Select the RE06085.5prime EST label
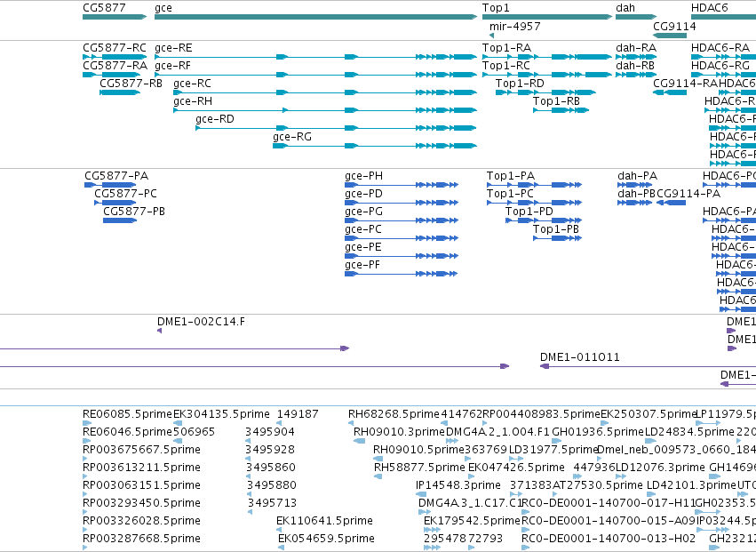This screenshot has height=552, width=756. pos(127,414)
